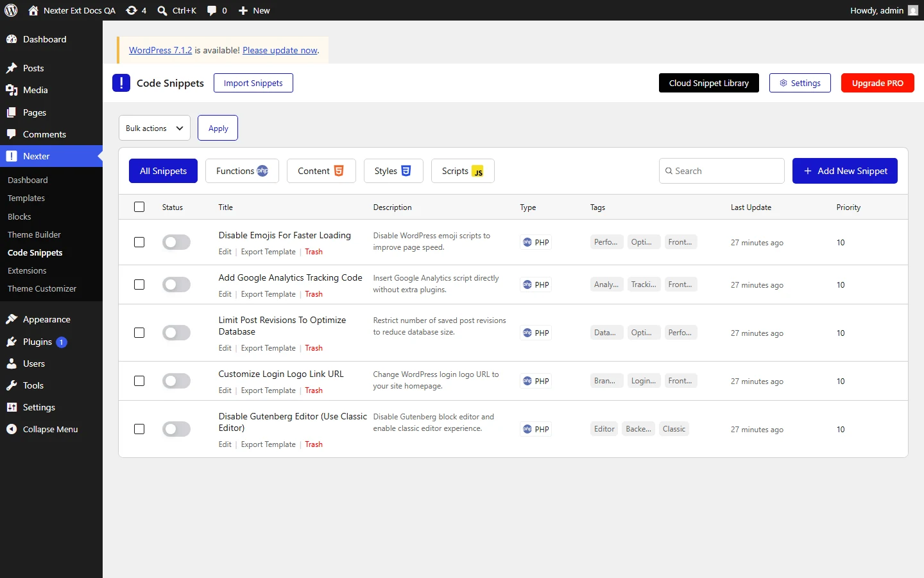The image size is (924, 578).
Task: Open the admin avatar in top bar
Action: pyautogui.click(x=912, y=10)
